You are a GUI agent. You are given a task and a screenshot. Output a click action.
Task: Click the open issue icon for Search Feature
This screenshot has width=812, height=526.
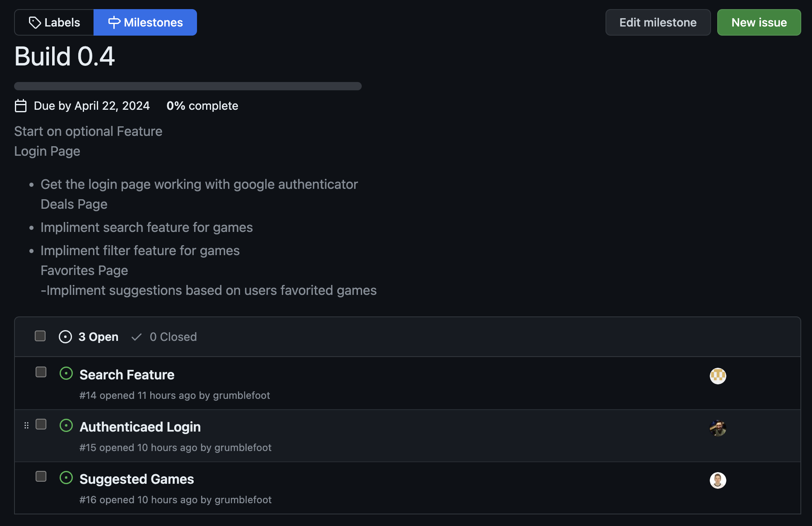66,374
